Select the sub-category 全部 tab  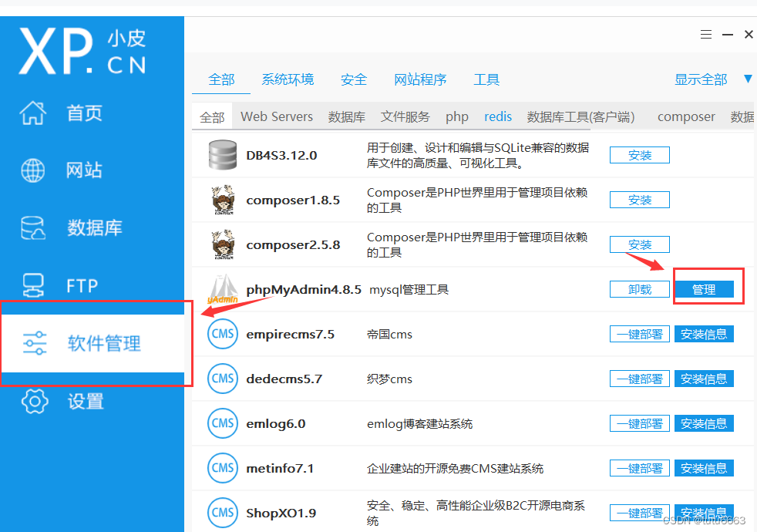[x=213, y=117]
